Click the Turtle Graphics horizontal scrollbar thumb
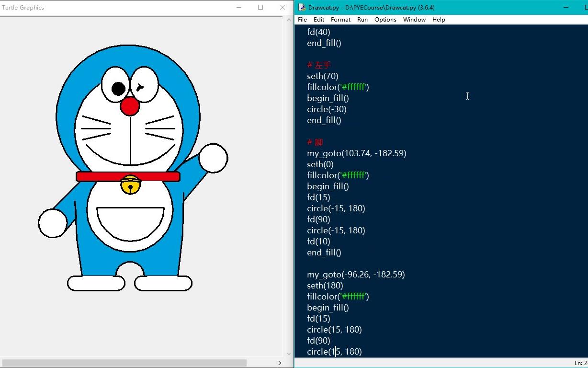This screenshot has width=588, height=368. coord(124,363)
